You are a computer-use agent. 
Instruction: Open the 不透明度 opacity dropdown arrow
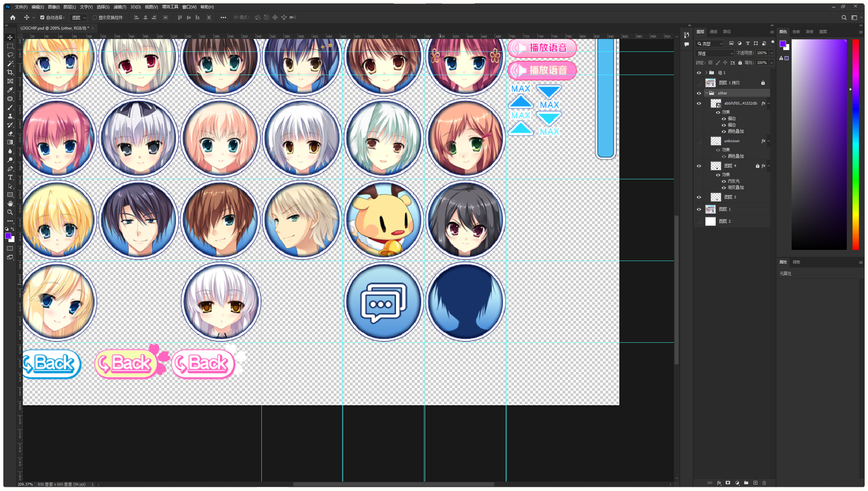771,53
